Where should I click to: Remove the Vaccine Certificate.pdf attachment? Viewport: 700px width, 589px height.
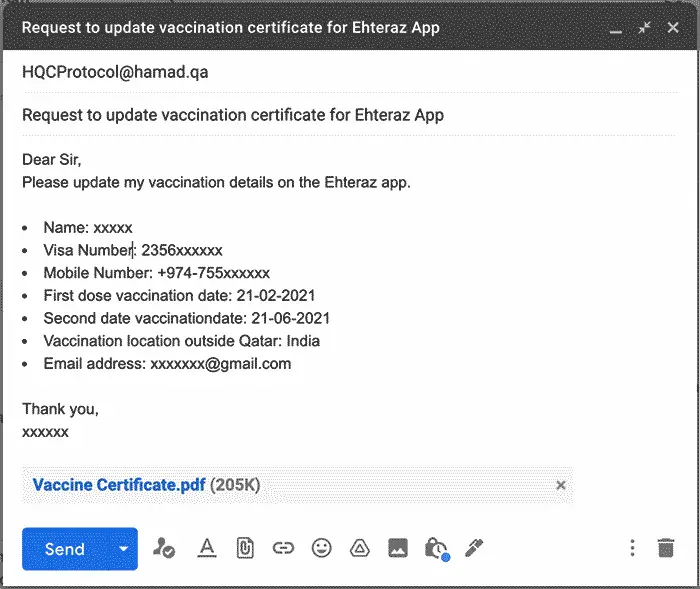[561, 485]
